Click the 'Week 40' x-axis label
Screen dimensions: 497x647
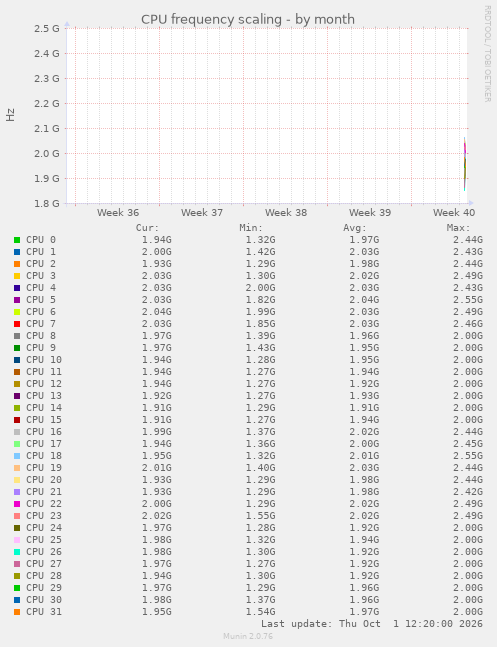click(454, 213)
